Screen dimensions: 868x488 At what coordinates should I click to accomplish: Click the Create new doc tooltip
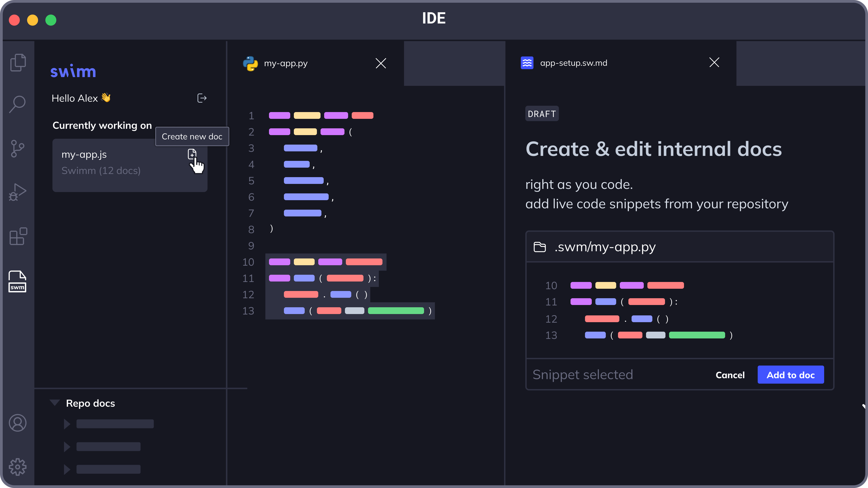click(x=192, y=136)
